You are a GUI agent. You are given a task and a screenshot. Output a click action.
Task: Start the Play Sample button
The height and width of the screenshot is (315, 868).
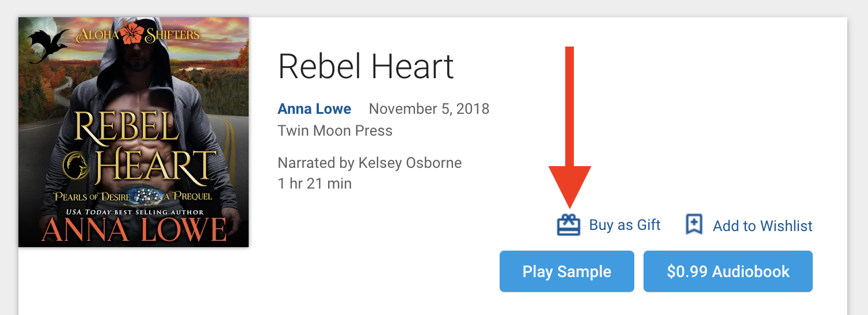click(x=567, y=271)
